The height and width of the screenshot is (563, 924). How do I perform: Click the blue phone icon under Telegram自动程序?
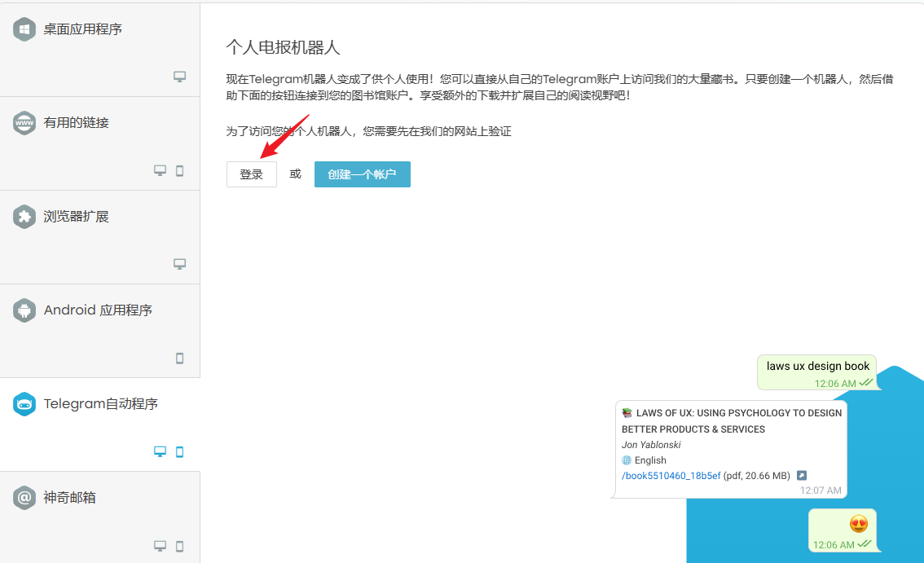[x=180, y=451]
